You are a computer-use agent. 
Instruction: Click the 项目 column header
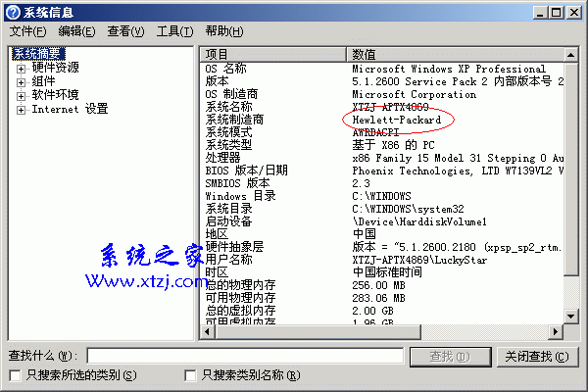(272, 55)
